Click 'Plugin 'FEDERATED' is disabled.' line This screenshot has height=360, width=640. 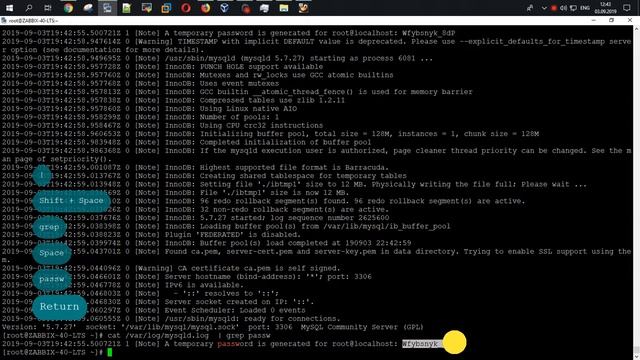pyautogui.click(x=233, y=235)
